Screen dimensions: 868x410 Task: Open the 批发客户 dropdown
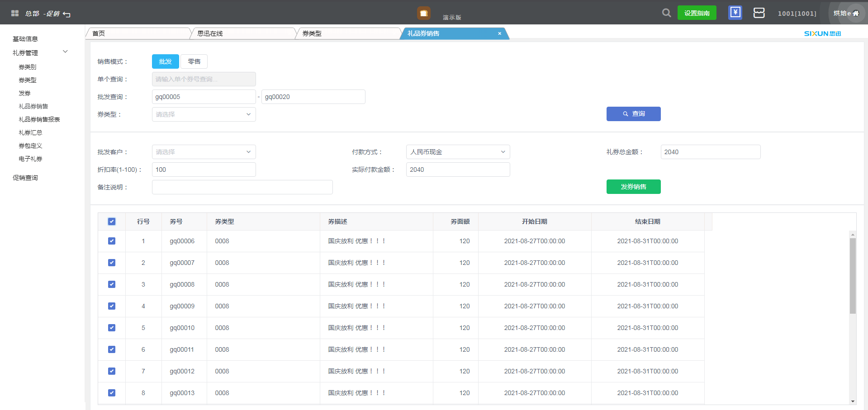pos(204,152)
